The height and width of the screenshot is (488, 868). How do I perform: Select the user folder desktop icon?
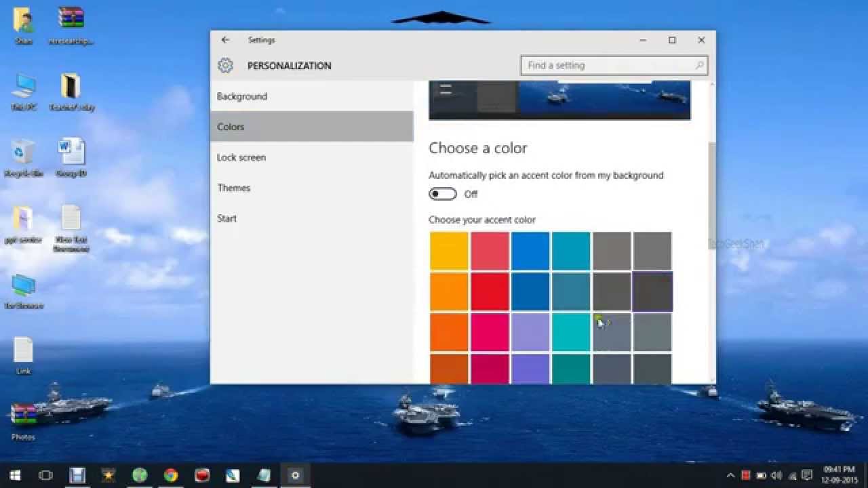coord(24,25)
